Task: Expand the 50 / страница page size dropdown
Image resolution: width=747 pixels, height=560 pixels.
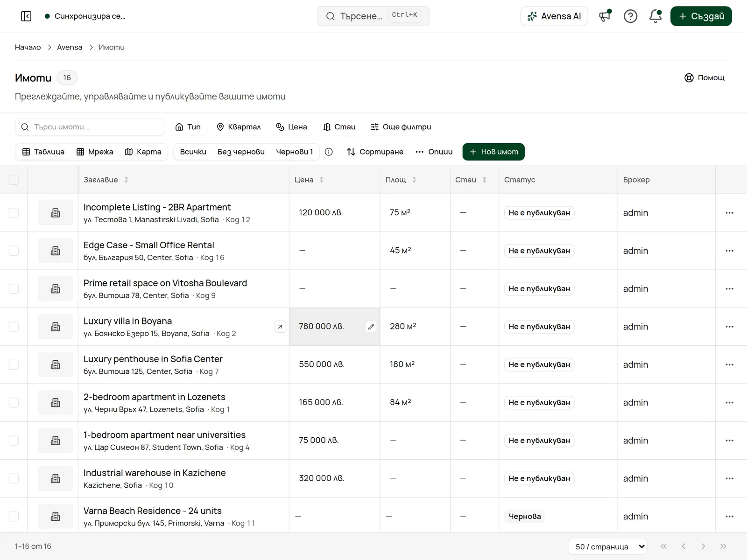Action: 607,546
